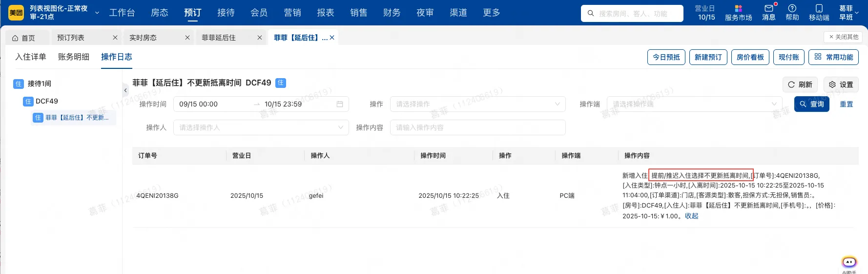Click the 刷新 refresh button
Viewport: 868px width, 274px height.
800,84
